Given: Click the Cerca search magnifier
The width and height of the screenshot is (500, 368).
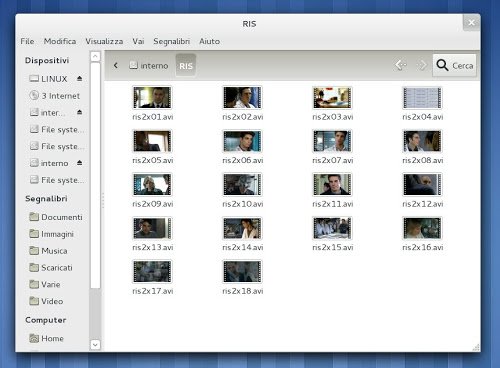Looking at the screenshot, I should [x=442, y=65].
